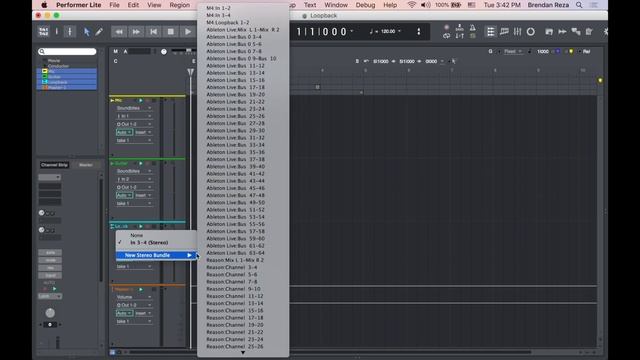This screenshot has height=360, width=640.
Task: Open Mic track Soundbites dropdown
Action: (134, 108)
